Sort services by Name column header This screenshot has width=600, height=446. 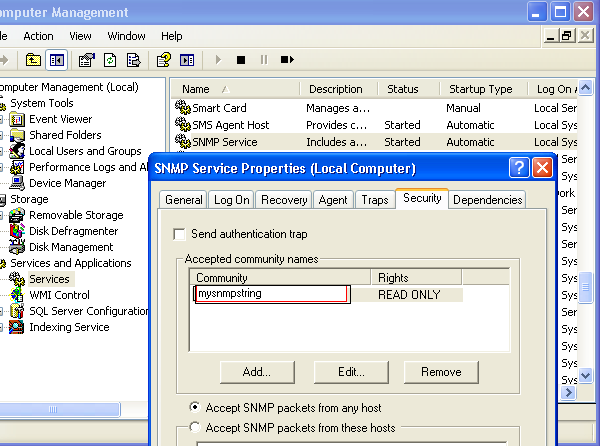[235, 89]
